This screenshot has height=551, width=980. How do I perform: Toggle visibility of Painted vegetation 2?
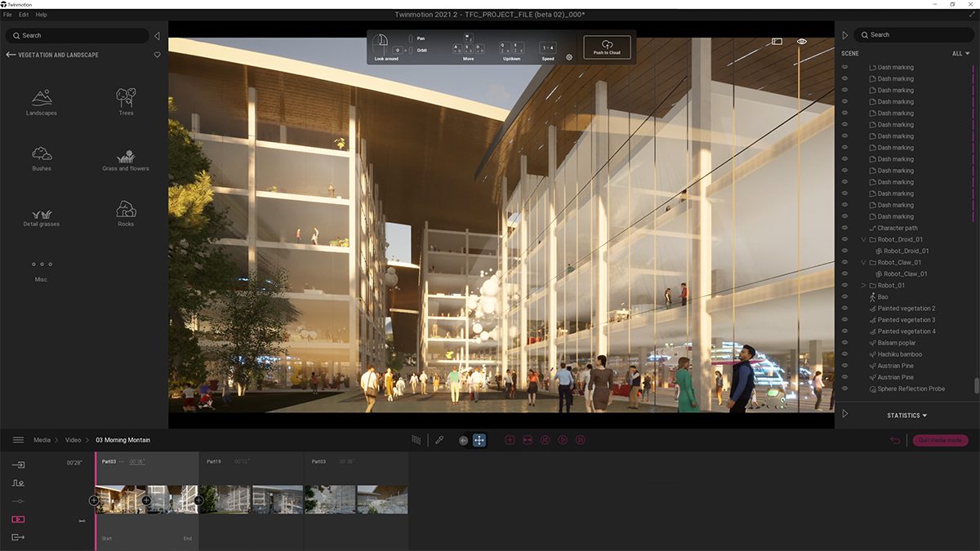coord(845,309)
